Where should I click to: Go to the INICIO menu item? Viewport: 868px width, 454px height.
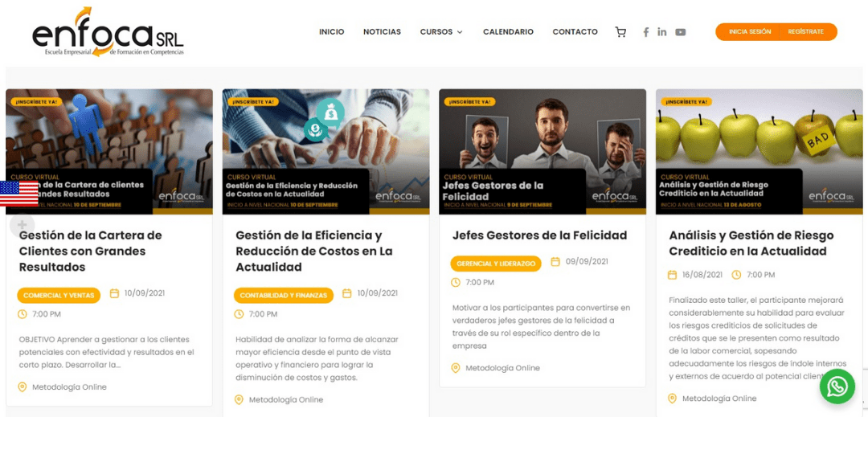[x=332, y=32]
